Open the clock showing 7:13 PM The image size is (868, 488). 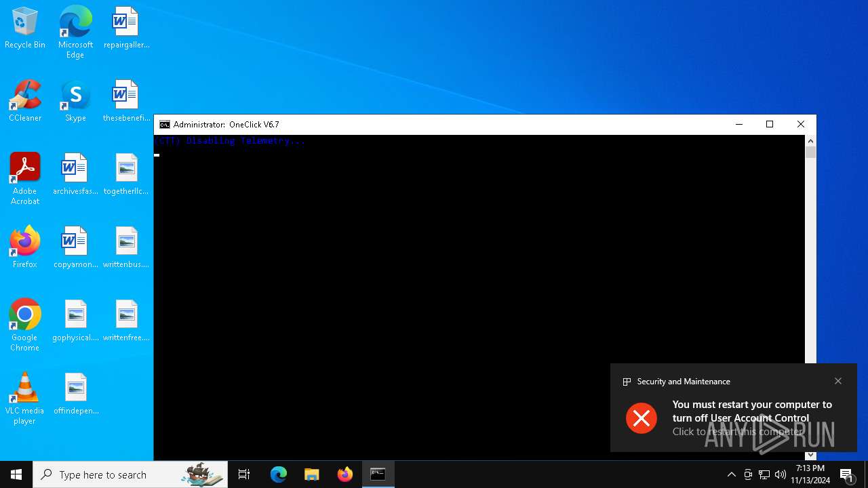(x=810, y=474)
